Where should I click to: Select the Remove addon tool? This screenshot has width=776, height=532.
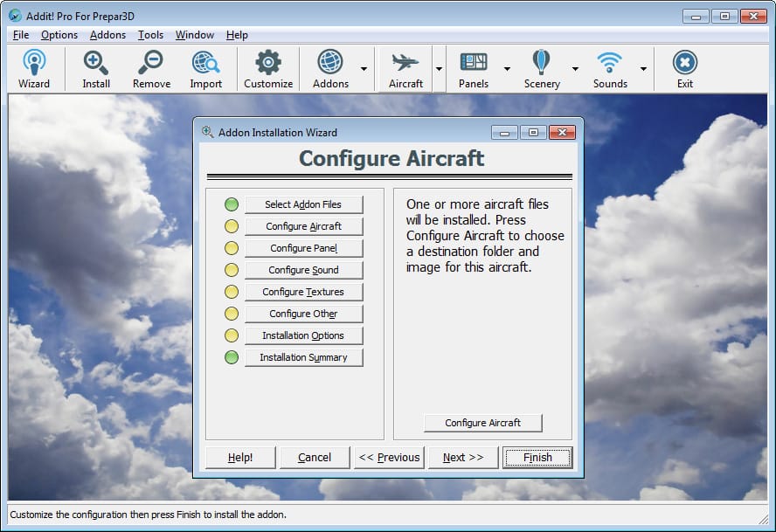click(x=151, y=69)
